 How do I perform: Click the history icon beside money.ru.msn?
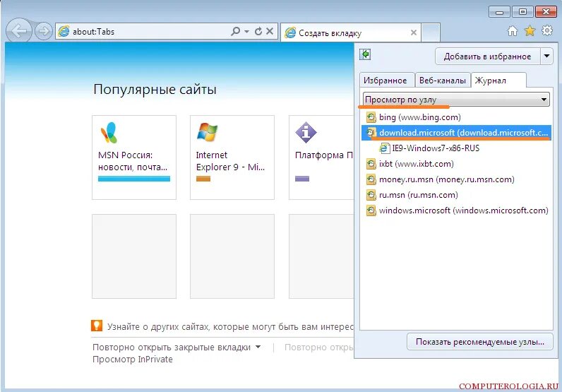point(371,179)
